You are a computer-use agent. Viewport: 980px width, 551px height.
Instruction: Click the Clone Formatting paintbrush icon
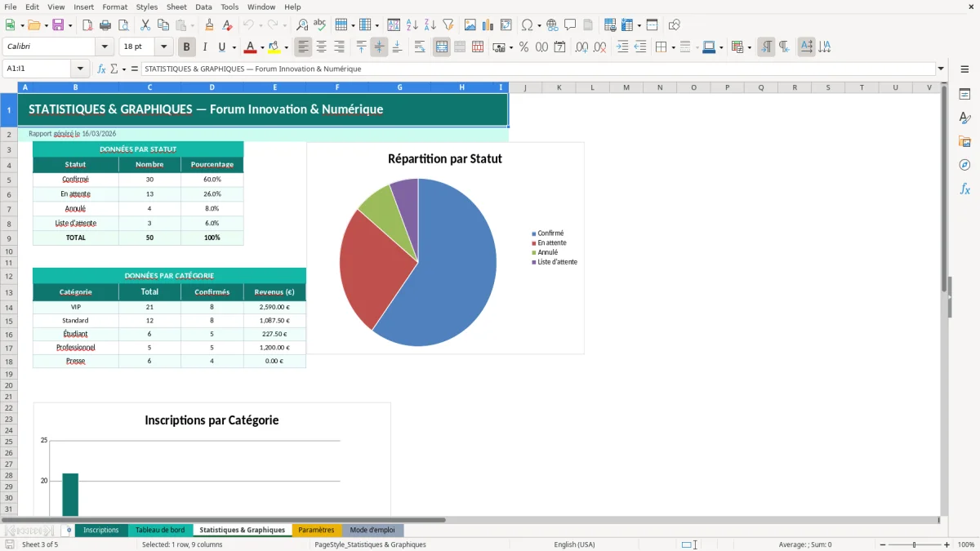tap(209, 25)
